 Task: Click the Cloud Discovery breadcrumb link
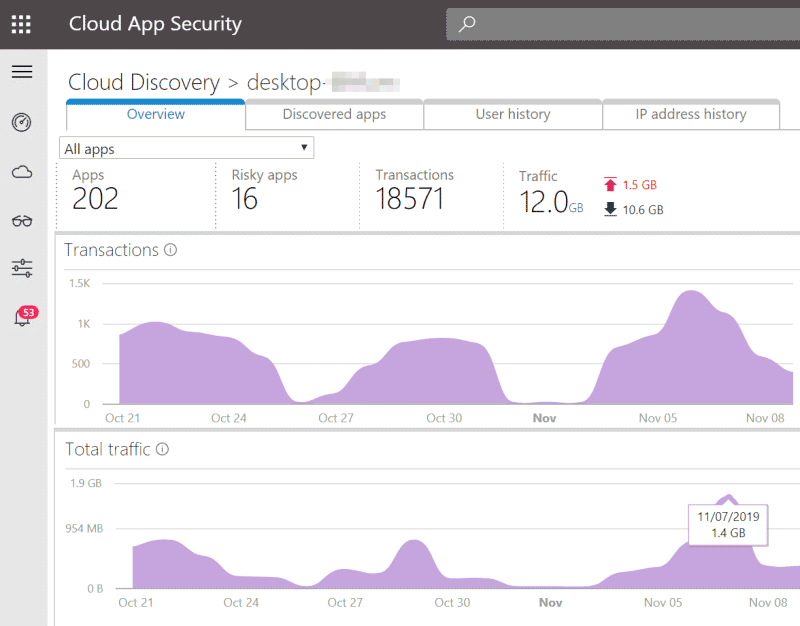(x=144, y=83)
